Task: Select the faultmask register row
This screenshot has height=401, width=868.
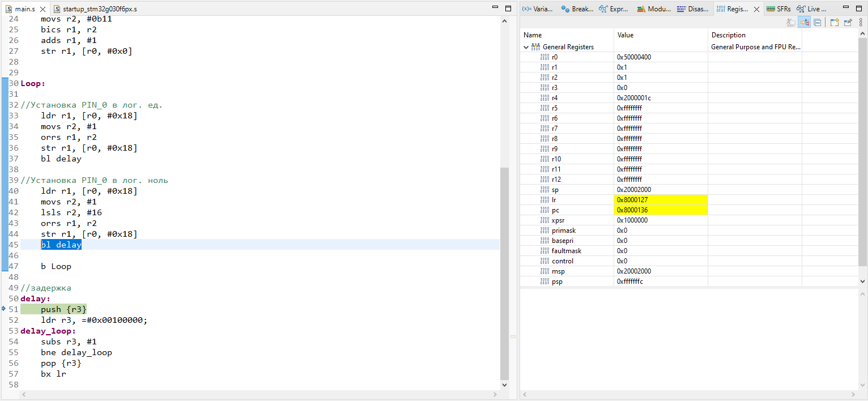Action: click(x=689, y=251)
